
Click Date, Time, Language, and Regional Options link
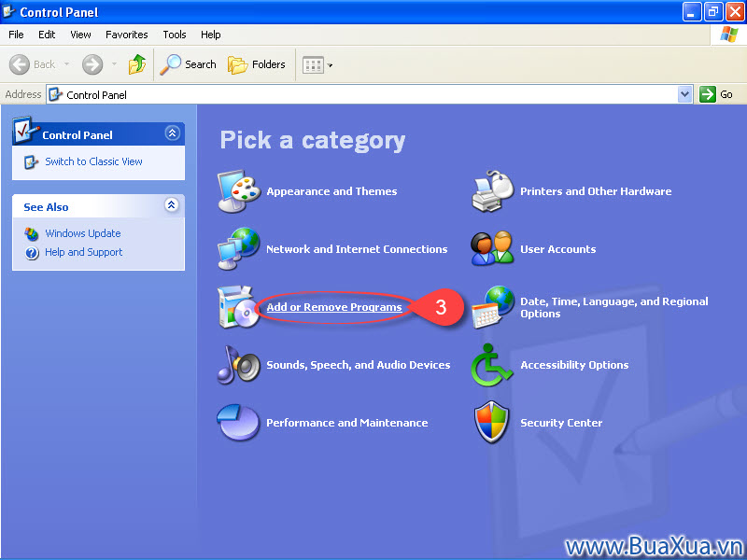click(614, 307)
